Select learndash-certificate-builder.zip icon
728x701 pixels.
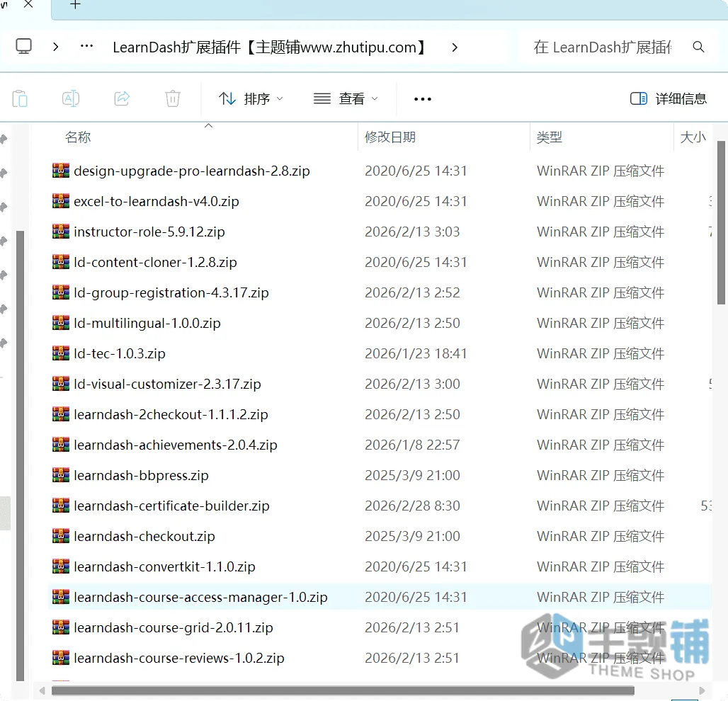tap(61, 506)
